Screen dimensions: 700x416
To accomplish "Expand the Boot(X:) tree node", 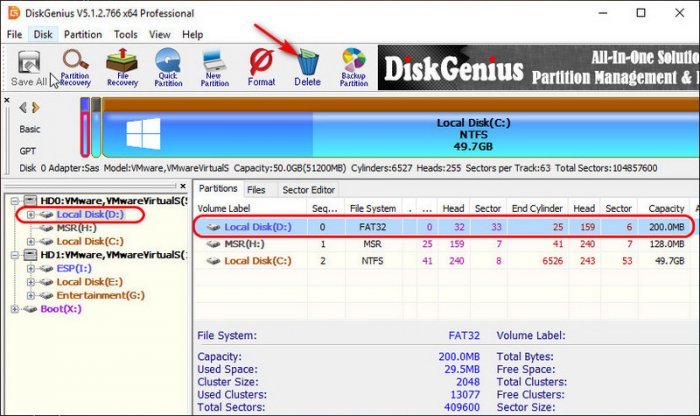I will tap(15, 309).
